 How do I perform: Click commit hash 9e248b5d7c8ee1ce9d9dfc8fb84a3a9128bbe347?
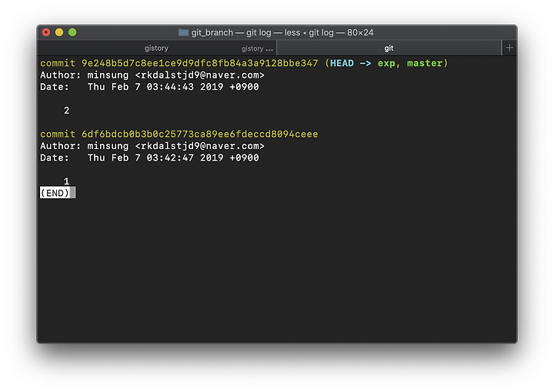pyautogui.click(x=199, y=63)
